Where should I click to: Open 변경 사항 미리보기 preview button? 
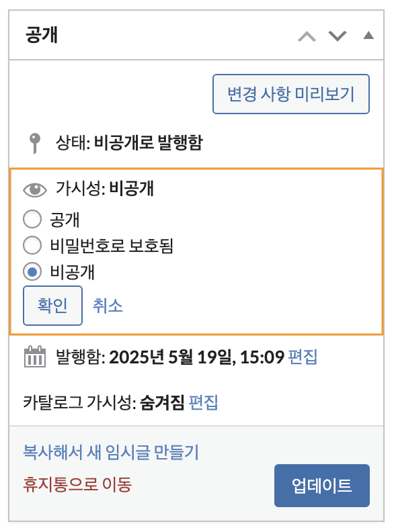tap(291, 94)
